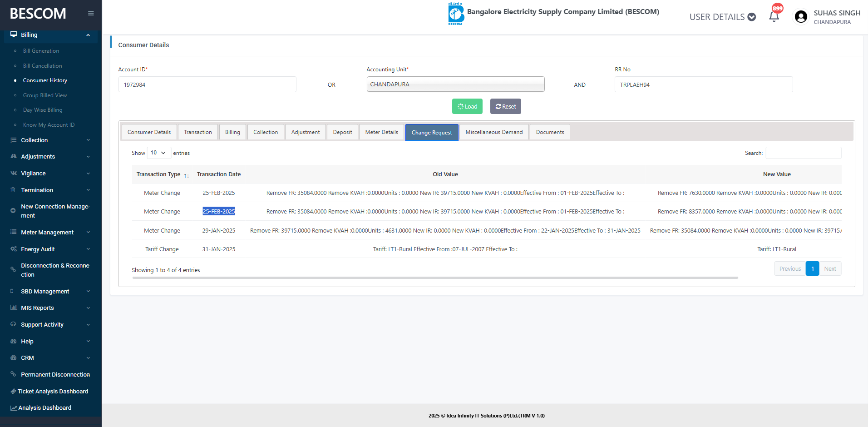Expand the Collection menu chevron

tap(88, 140)
